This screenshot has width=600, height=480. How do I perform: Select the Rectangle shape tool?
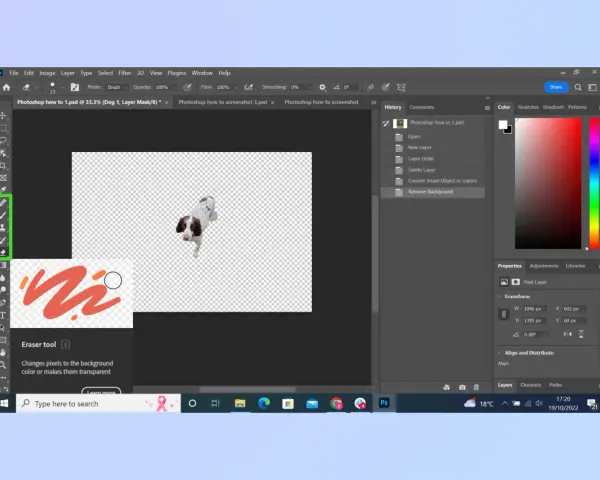3,340
